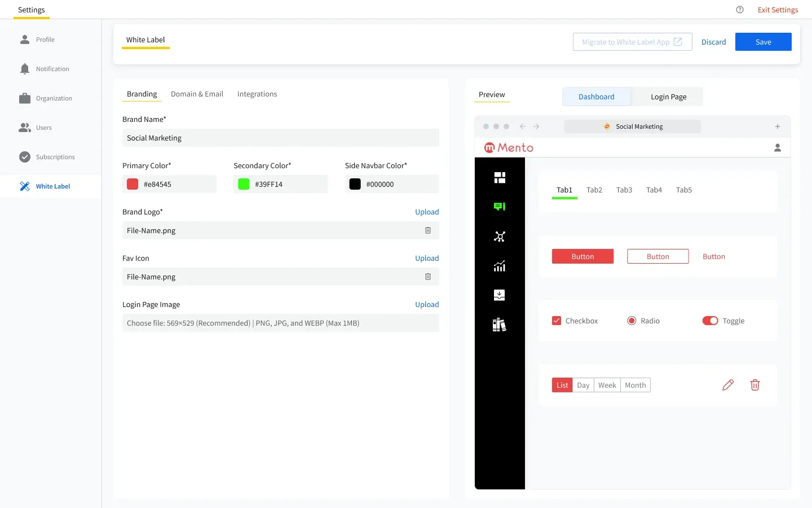Click the Notification bell icon
Screen dimensions: 812x508
coord(25,69)
